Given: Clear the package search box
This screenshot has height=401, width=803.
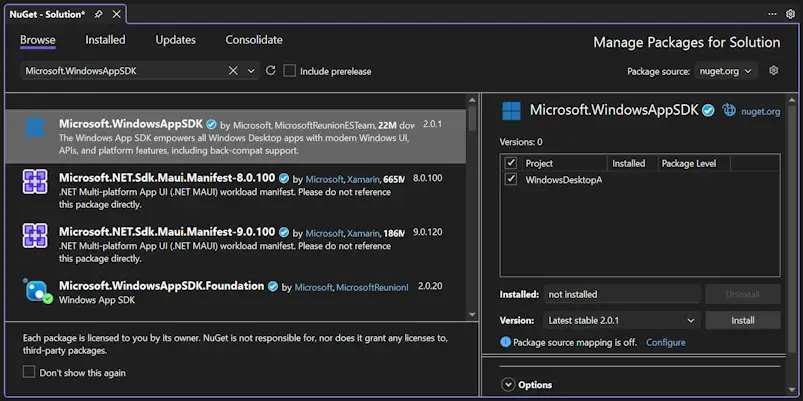Looking at the screenshot, I should 233,71.
